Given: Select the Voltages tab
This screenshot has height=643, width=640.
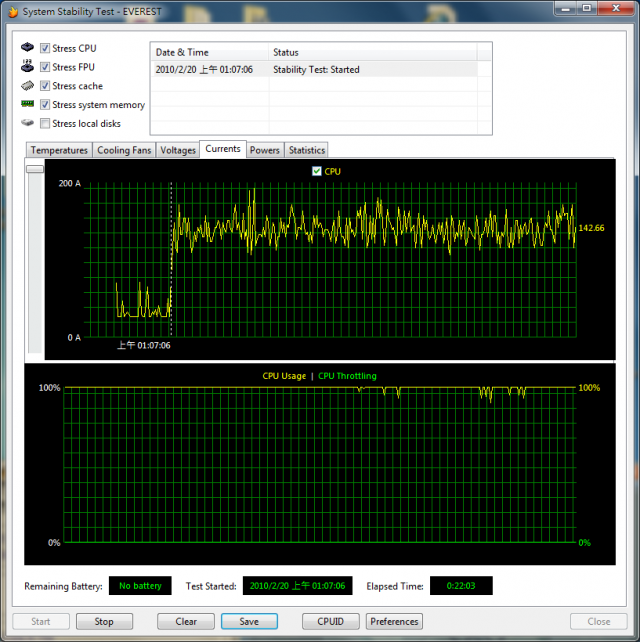Looking at the screenshot, I should point(178,150).
